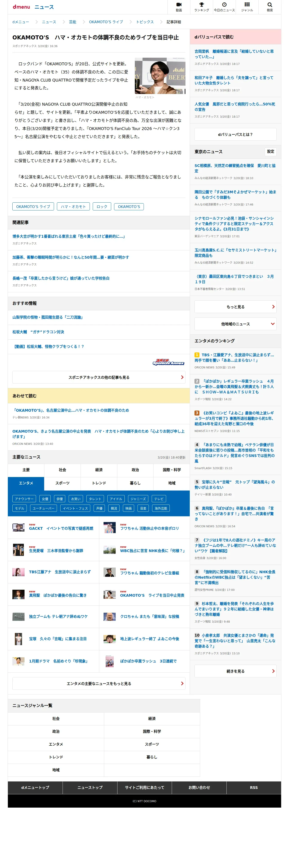Open the 国際・科学 tab in 主要なニュース
Image resolution: width=289 pixels, height=868 pixels.
tap(172, 470)
